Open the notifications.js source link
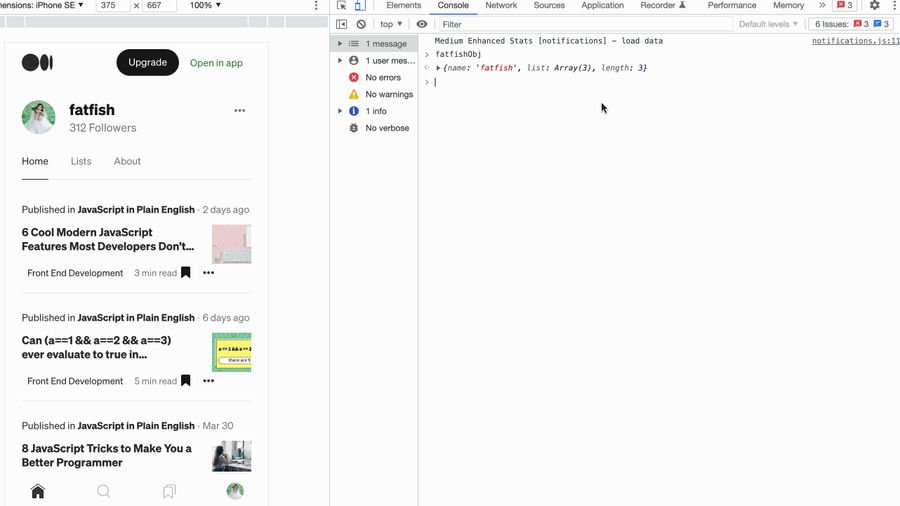Image resolution: width=900 pixels, height=506 pixels. (x=855, y=41)
